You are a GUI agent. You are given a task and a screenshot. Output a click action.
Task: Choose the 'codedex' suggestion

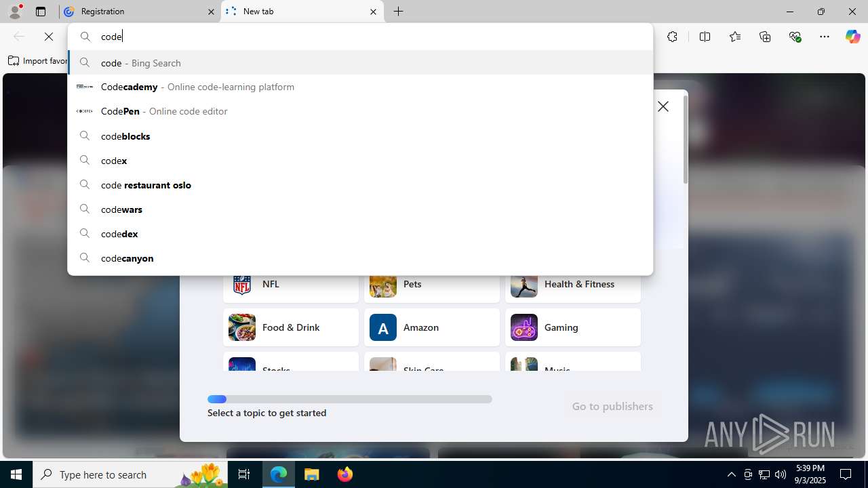(360, 233)
